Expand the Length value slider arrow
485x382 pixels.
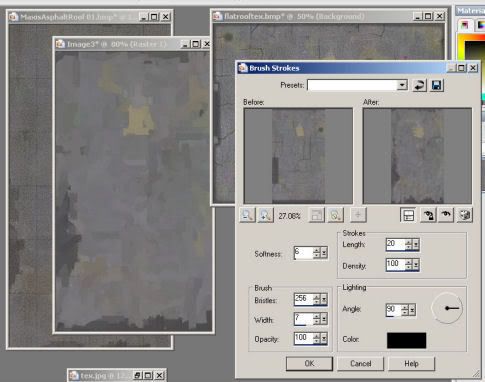[x=416, y=244]
